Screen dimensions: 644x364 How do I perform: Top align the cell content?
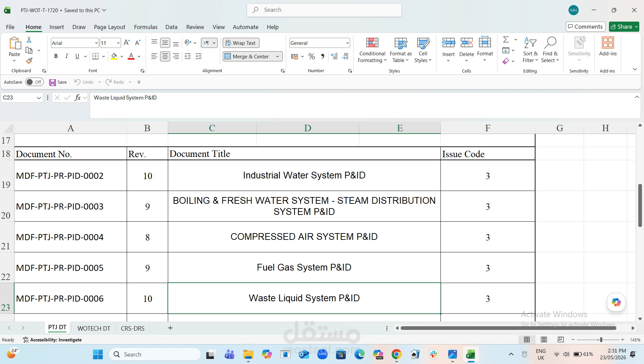pyautogui.click(x=154, y=43)
